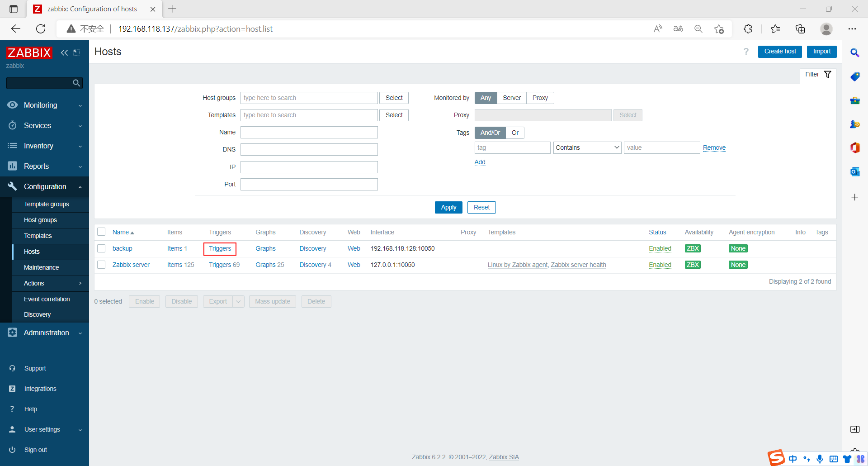Click the sidebar Help question mark icon
Image resolution: width=868 pixels, height=466 pixels.
coord(12,409)
